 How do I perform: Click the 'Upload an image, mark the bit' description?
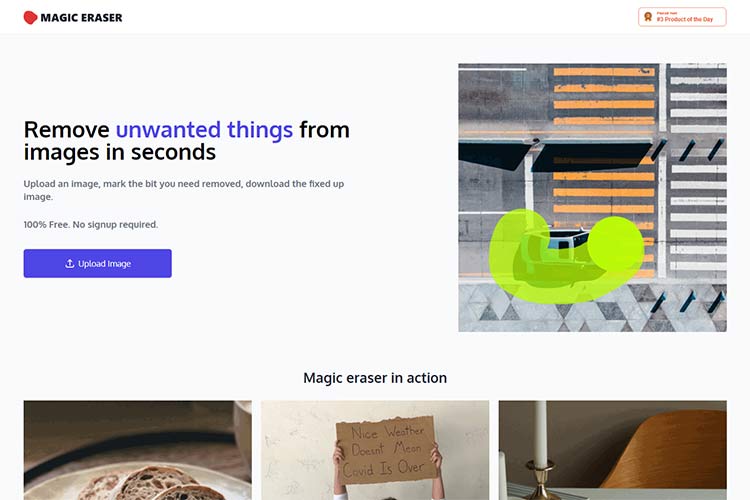click(x=184, y=190)
